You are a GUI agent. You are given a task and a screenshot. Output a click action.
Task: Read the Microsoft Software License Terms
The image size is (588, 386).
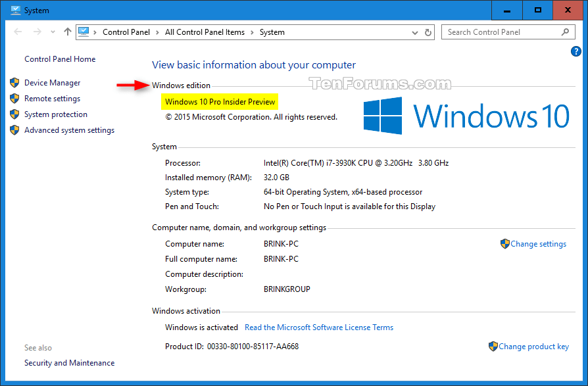pyautogui.click(x=319, y=327)
